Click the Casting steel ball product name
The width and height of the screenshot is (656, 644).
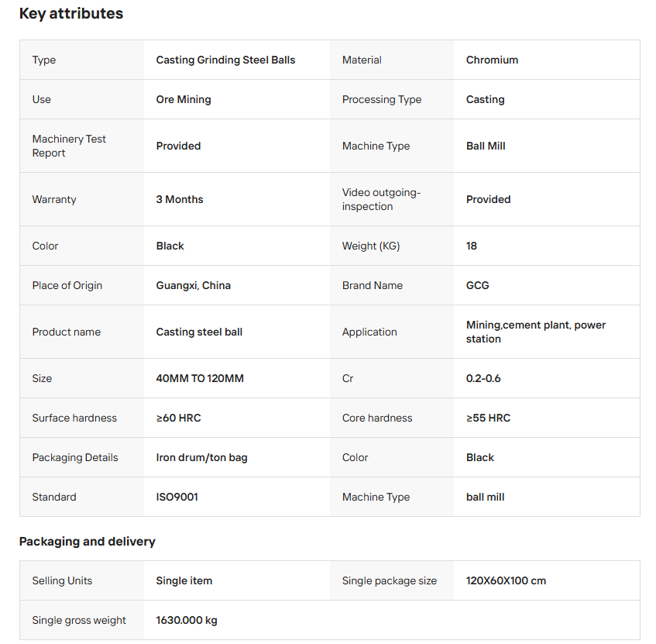(x=199, y=332)
